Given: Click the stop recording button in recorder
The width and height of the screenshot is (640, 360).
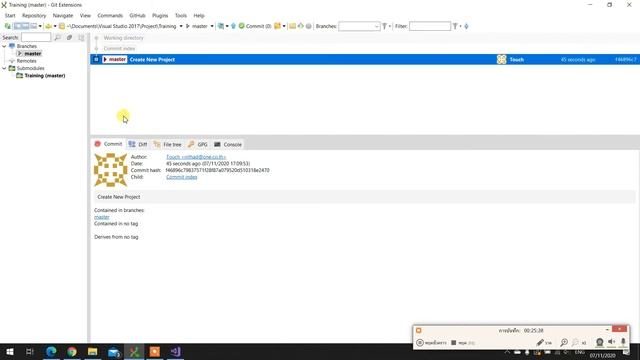Looking at the screenshot, I should [x=462, y=343].
